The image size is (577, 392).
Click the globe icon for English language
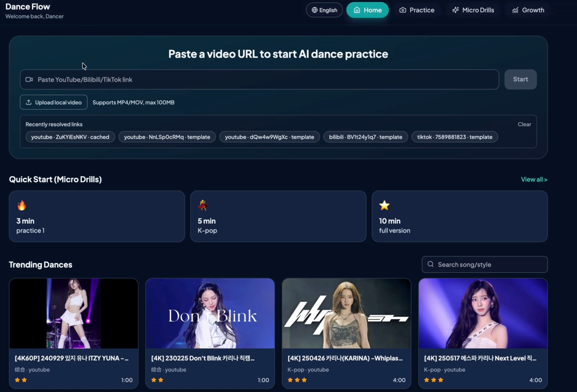click(x=314, y=10)
